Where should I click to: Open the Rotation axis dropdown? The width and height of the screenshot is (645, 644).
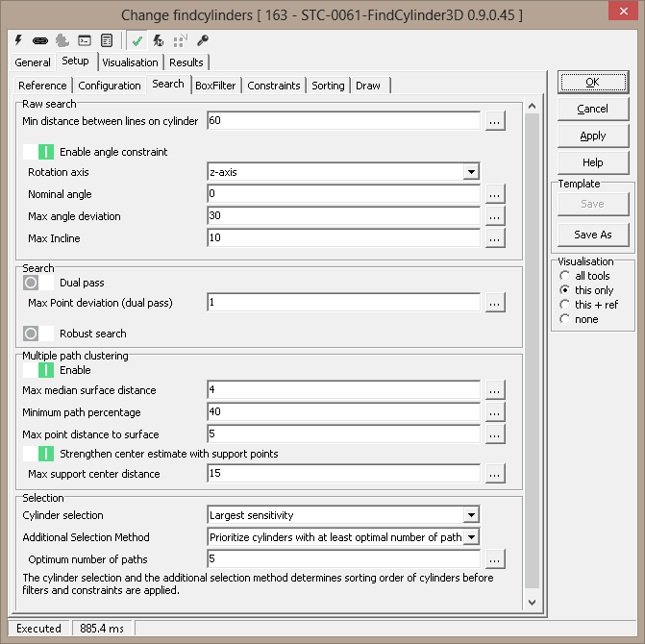pos(470,172)
